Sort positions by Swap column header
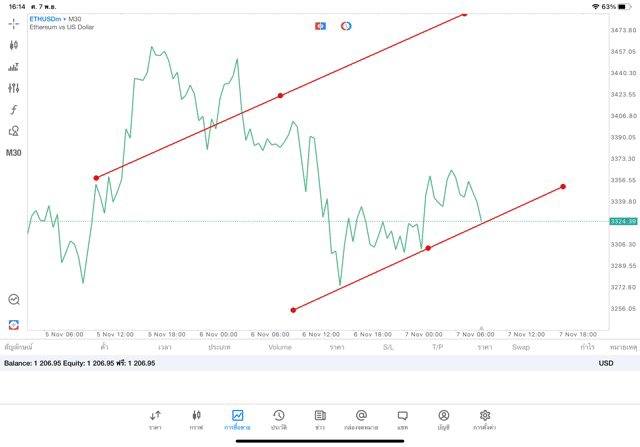 click(x=521, y=347)
